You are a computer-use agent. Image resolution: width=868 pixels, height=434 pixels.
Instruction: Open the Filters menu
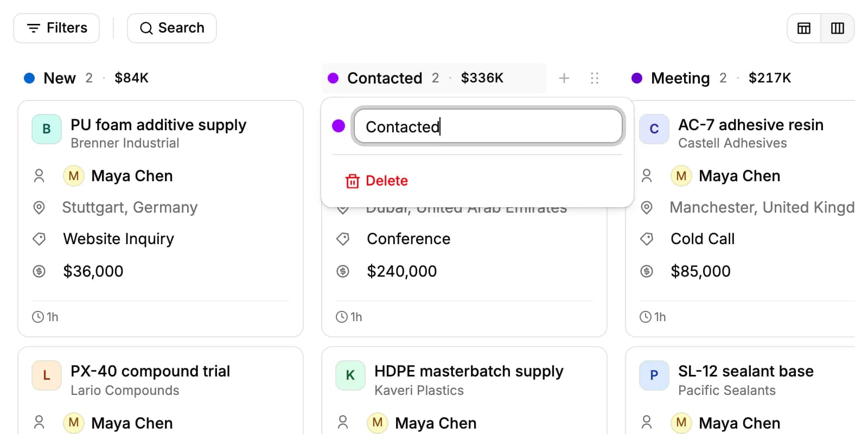coord(56,28)
